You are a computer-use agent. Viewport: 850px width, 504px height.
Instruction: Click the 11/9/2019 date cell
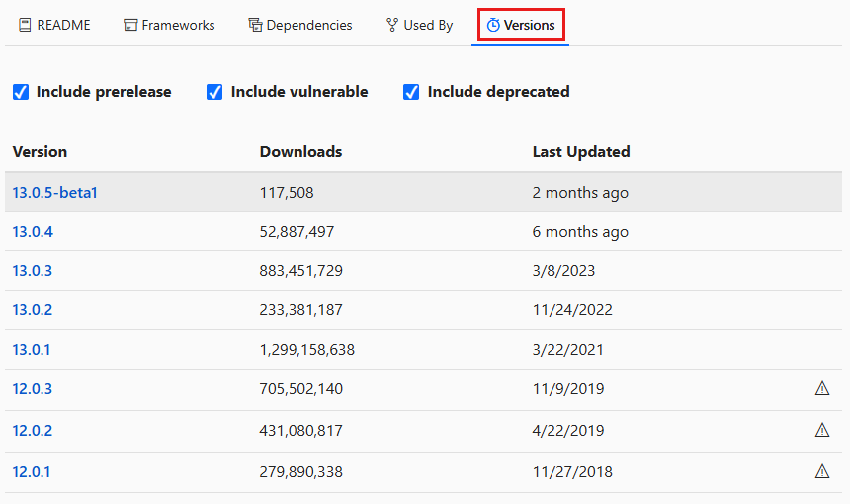pyautogui.click(x=568, y=389)
